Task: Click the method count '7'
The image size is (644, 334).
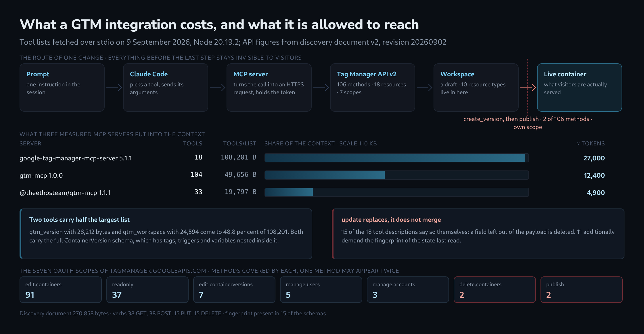Action: [x=201, y=295]
